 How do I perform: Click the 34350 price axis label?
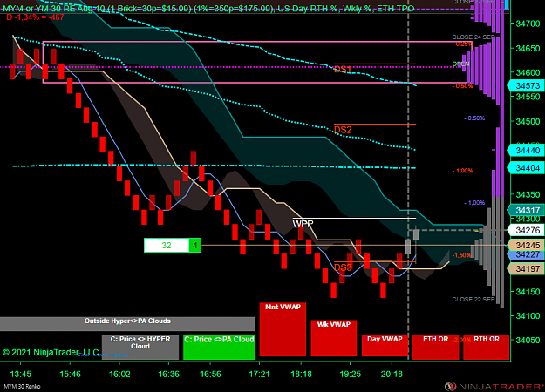pyautogui.click(x=528, y=194)
